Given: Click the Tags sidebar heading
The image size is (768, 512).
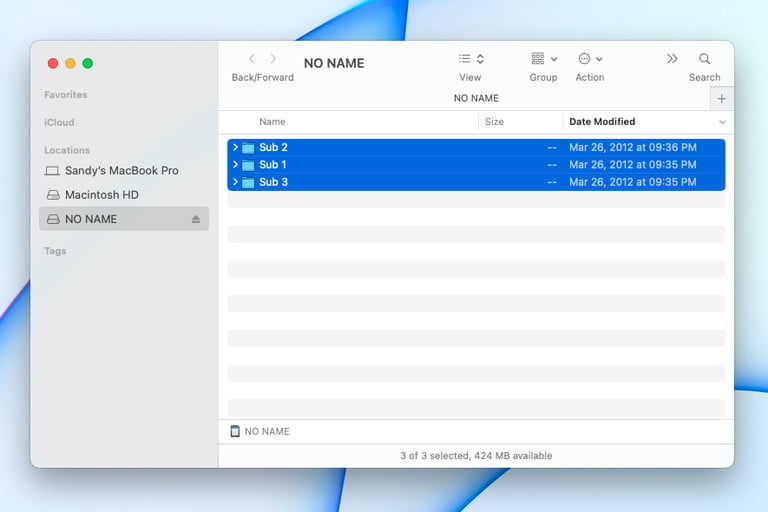Looking at the screenshot, I should pyautogui.click(x=55, y=251).
